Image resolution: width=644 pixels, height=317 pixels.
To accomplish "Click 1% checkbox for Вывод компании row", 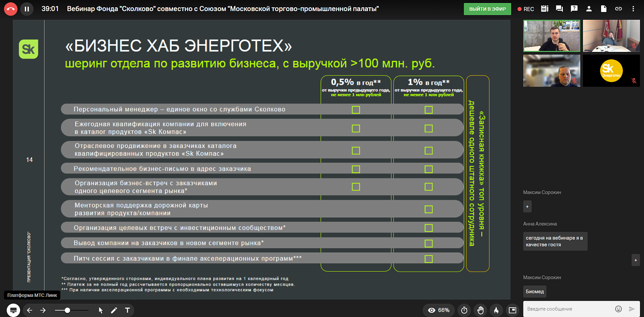I will click(x=428, y=244).
